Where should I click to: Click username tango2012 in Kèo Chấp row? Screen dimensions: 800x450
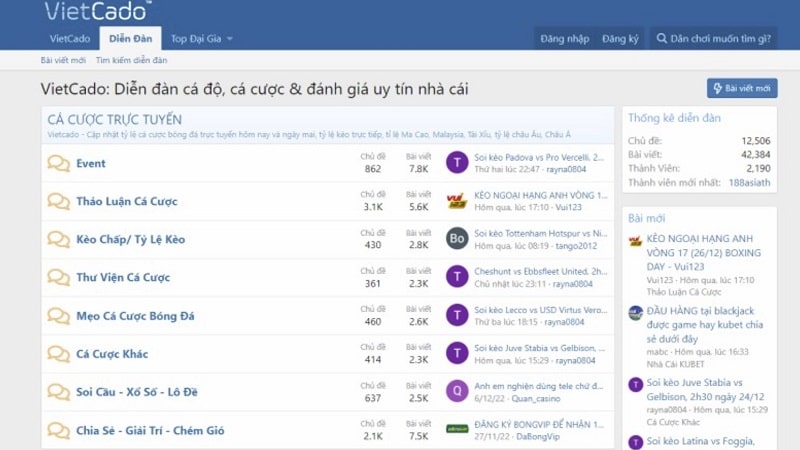[x=575, y=245]
